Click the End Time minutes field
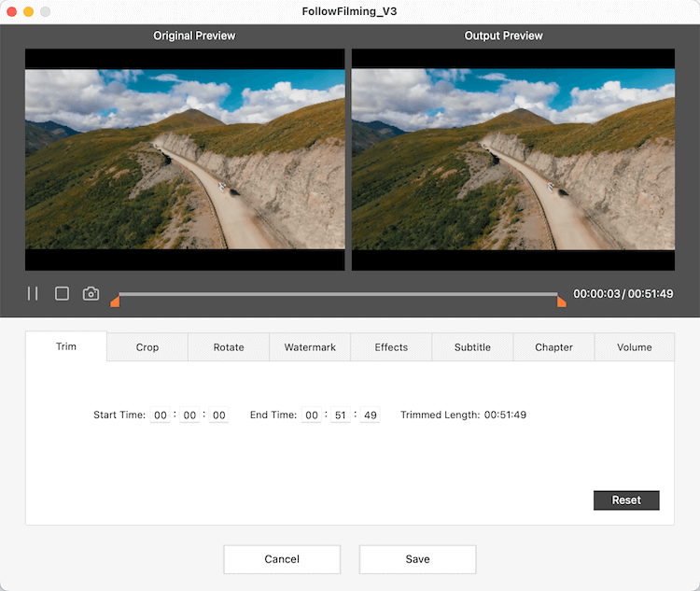Screen dimensions: 700x591 pos(341,415)
